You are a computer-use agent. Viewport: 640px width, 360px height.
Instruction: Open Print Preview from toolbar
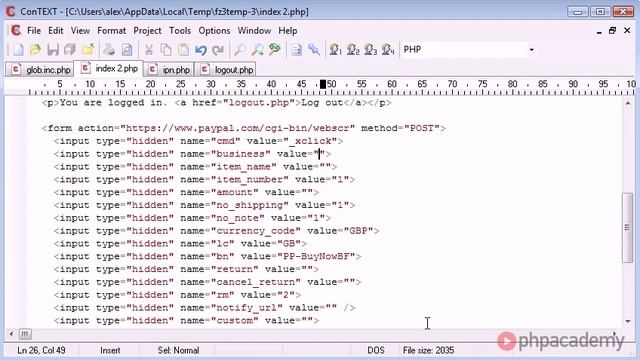(127, 50)
